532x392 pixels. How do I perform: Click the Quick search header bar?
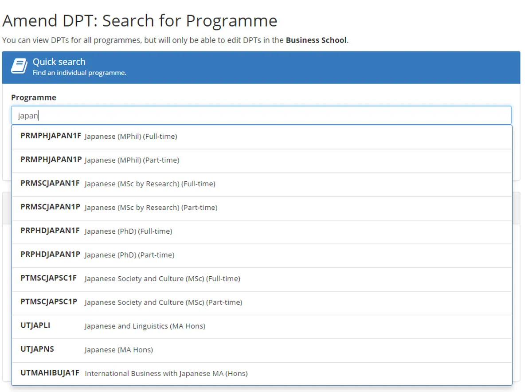[x=266, y=67]
